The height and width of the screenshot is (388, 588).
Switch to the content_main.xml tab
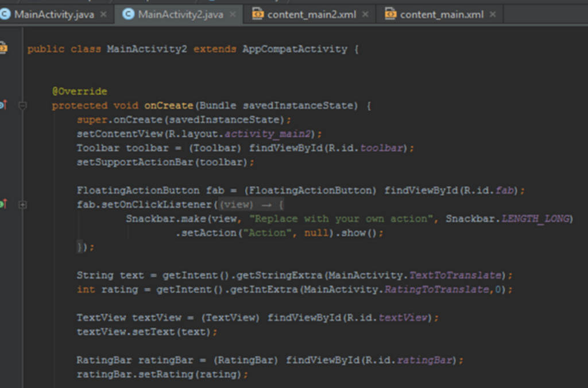pyautogui.click(x=441, y=14)
